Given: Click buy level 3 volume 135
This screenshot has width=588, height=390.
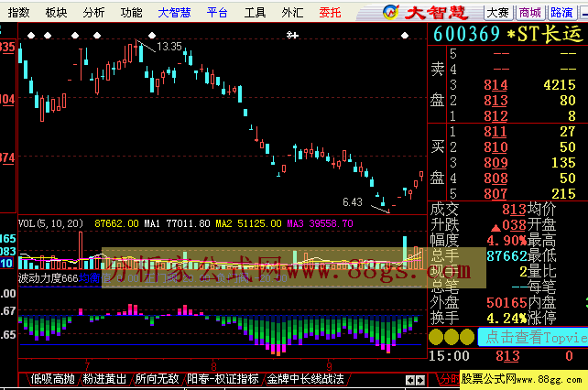Looking at the screenshot, I should tap(563, 163).
